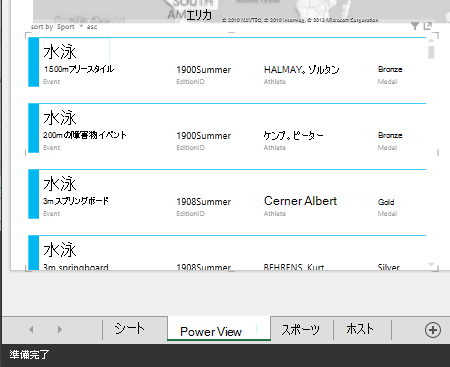
Task: Click the scroll up arrow of card list
Action: pos(431,40)
